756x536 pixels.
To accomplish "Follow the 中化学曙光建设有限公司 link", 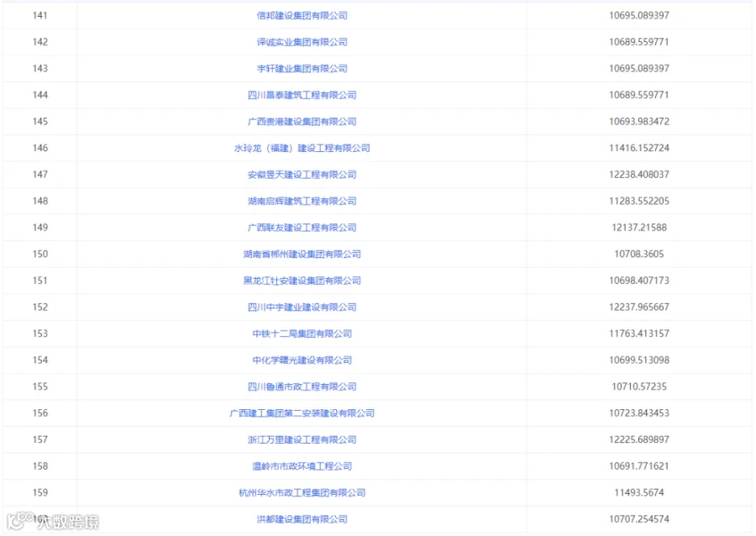I will (302, 360).
